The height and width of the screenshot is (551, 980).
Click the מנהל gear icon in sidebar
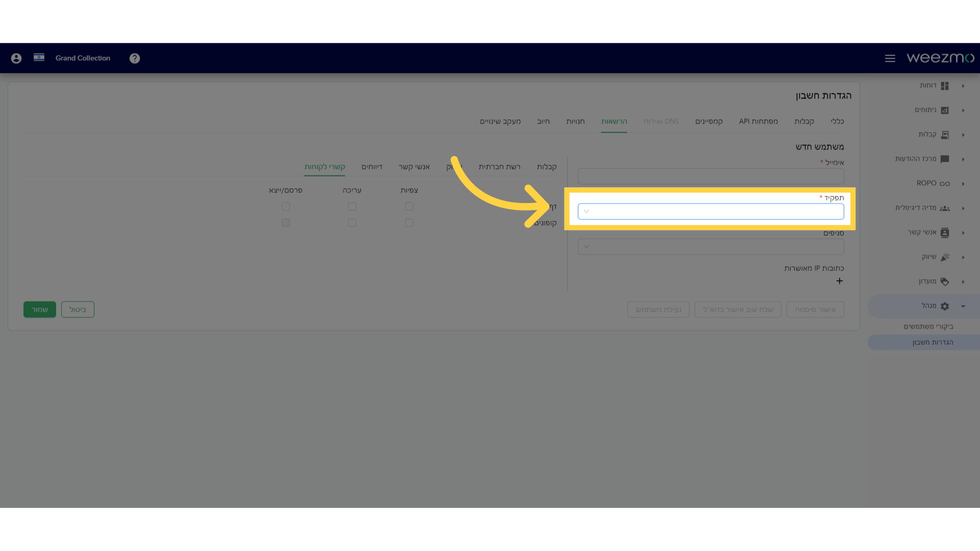[945, 306]
